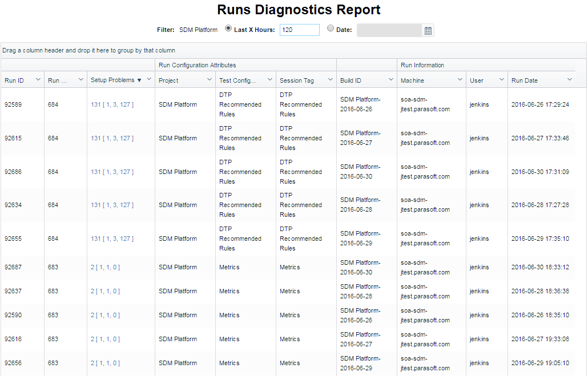Click run date 2016-06-26 17:29:24
The image size is (588, 376).
[x=540, y=104]
